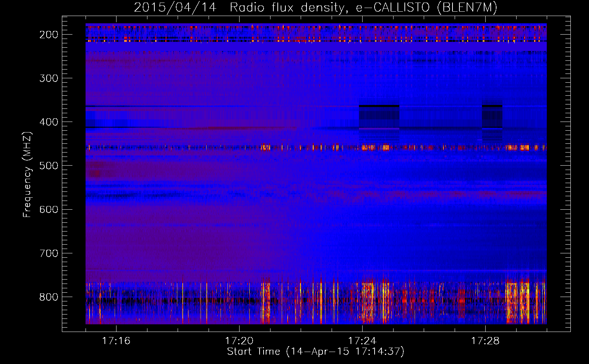
Task: Select the 600 frequency tick label
Action: point(49,209)
